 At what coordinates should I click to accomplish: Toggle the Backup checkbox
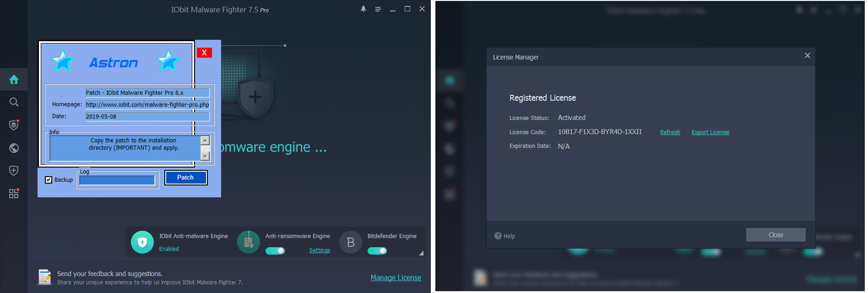point(49,180)
